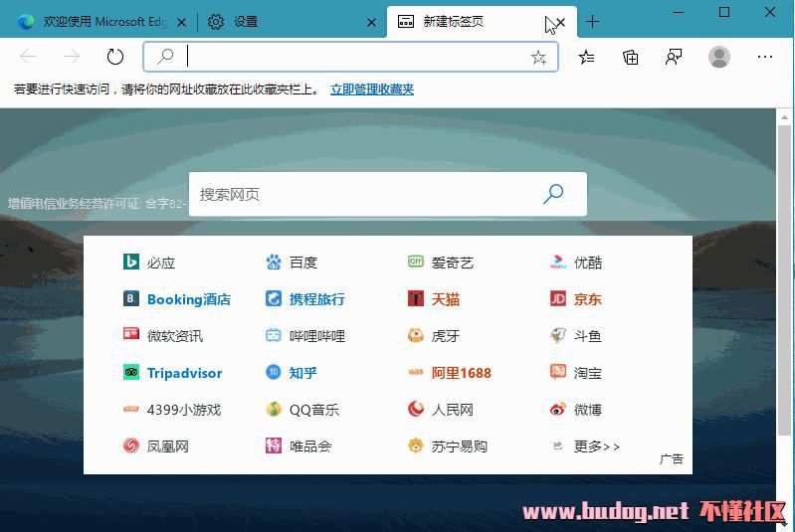The image size is (795, 532).
Task: Click the 必应 Bing icon
Action: point(131,262)
